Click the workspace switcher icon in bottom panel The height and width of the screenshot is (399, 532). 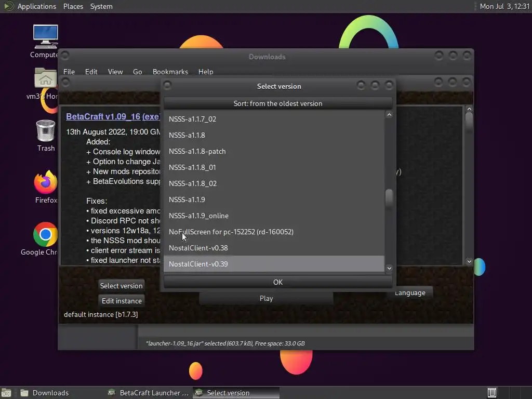492,393
